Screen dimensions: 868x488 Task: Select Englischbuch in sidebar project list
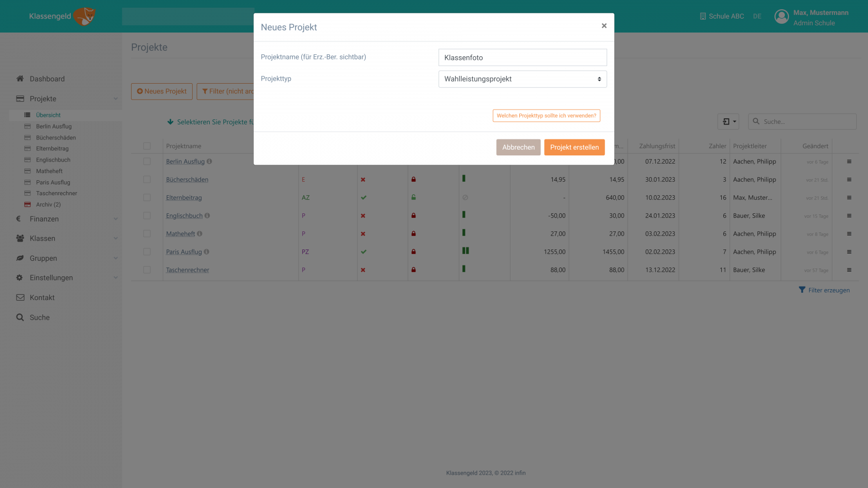point(53,160)
